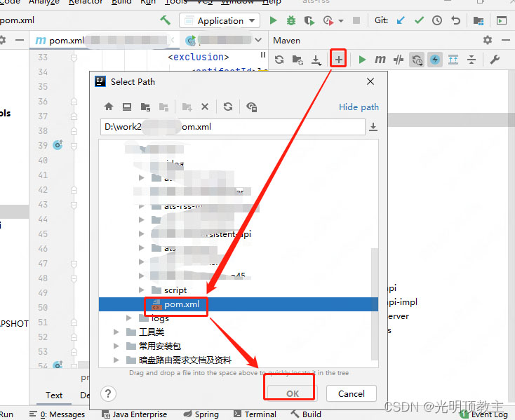The image size is (515, 420).
Task: Expand the logs folder
Action: coord(129,318)
